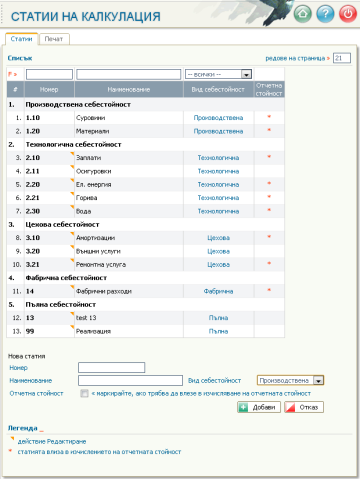Focus the new article Номер field

(111, 368)
